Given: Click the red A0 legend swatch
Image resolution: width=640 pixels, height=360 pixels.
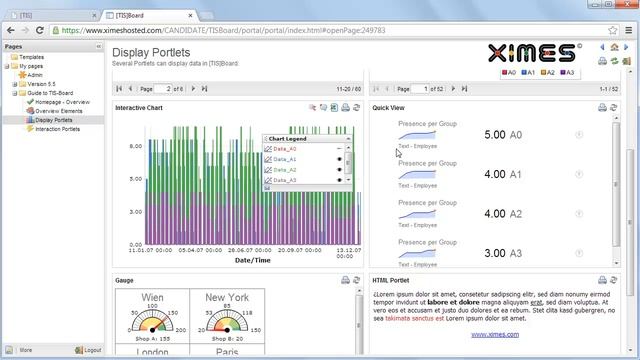Looking at the screenshot, I should (x=504, y=73).
